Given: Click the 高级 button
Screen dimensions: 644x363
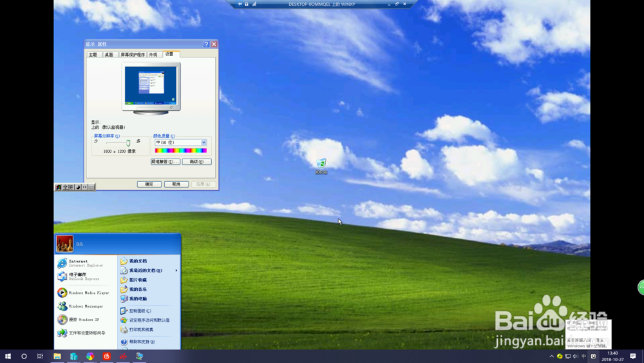Looking at the screenshot, I should (196, 162).
